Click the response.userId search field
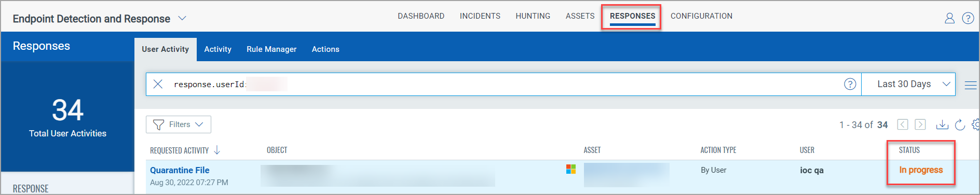980x195 pixels. click(503, 84)
